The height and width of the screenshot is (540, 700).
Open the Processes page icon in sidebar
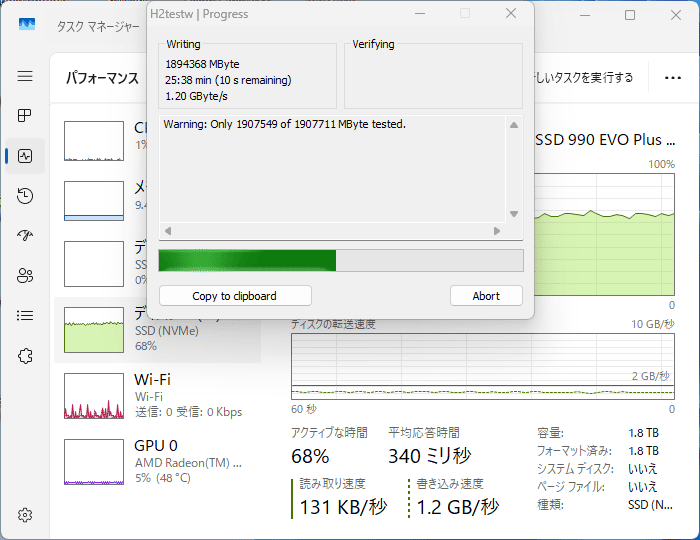point(25,116)
